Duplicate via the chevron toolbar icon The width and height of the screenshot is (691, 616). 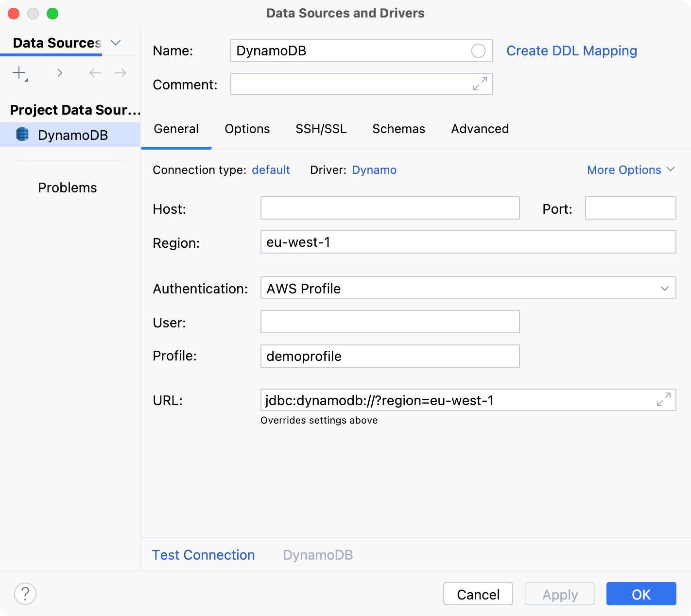coord(60,72)
